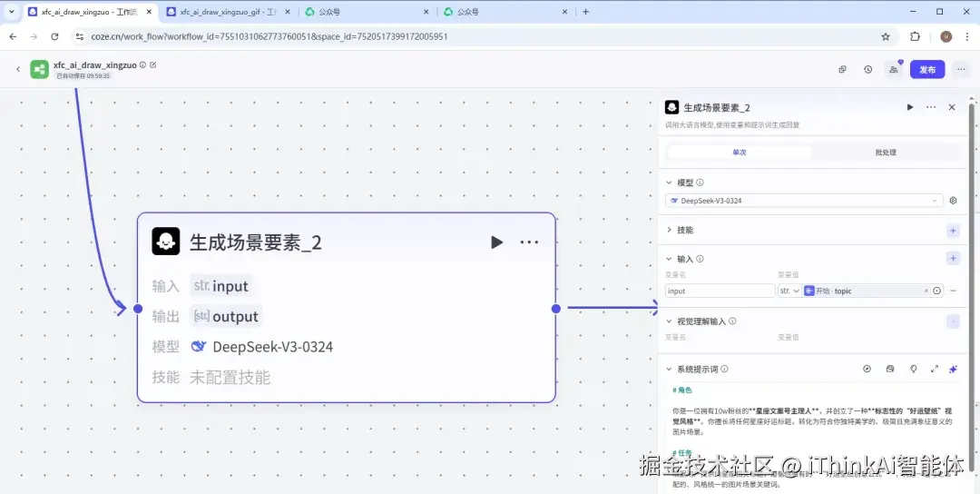The image size is (980, 494).
Task: Show the info tooltip beside 视觉理解输入
Action: tap(732, 321)
